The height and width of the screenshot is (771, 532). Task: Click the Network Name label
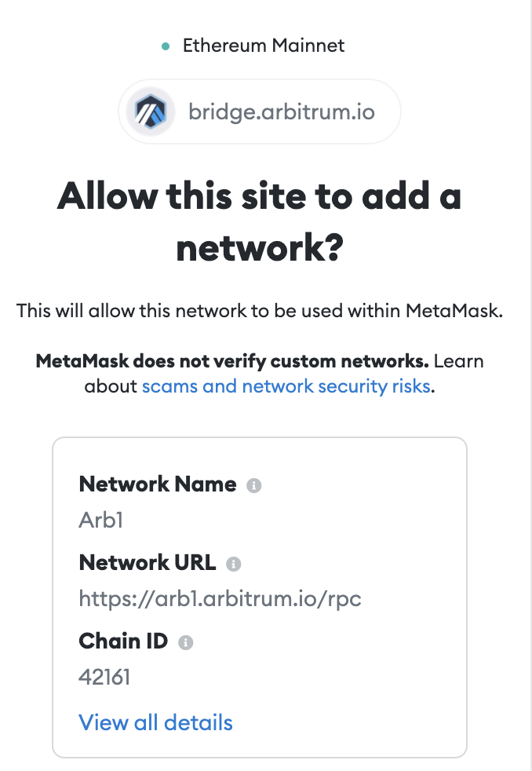click(x=158, y=484)
